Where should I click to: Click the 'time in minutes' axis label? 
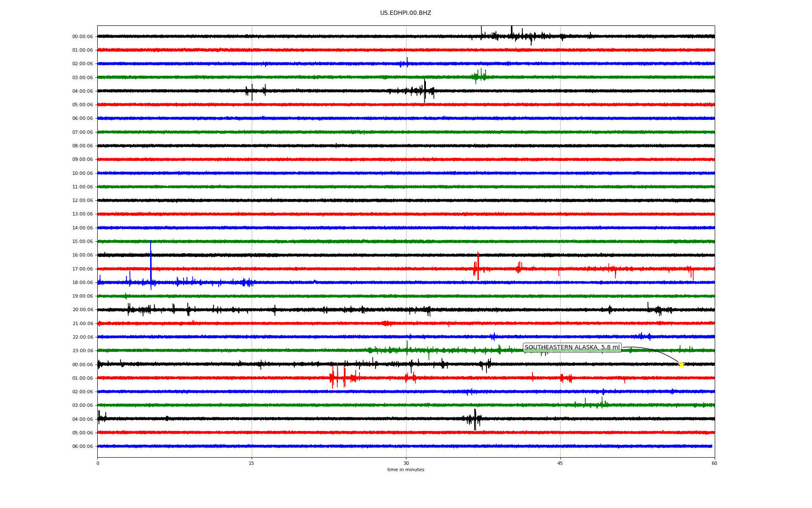[x=405, y=470]
